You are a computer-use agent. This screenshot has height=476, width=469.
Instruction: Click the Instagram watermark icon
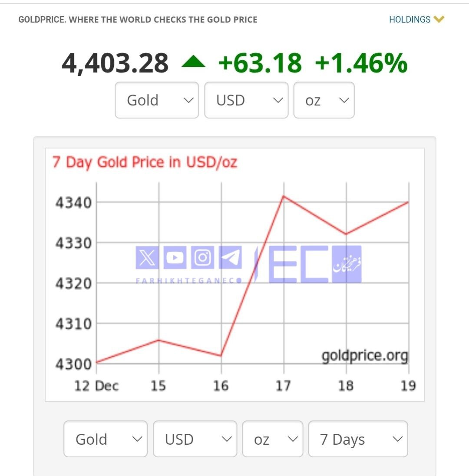coord(202,258)
